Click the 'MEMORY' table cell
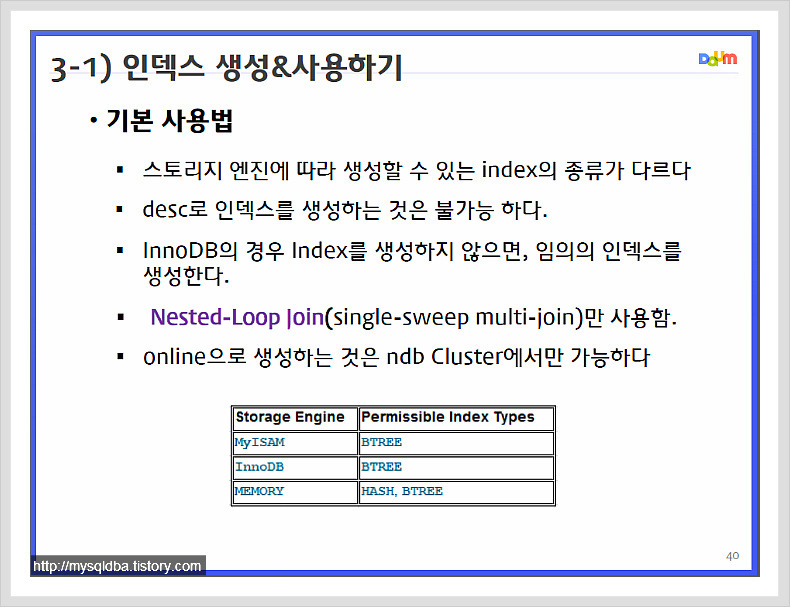 click(x=295, y=492)
